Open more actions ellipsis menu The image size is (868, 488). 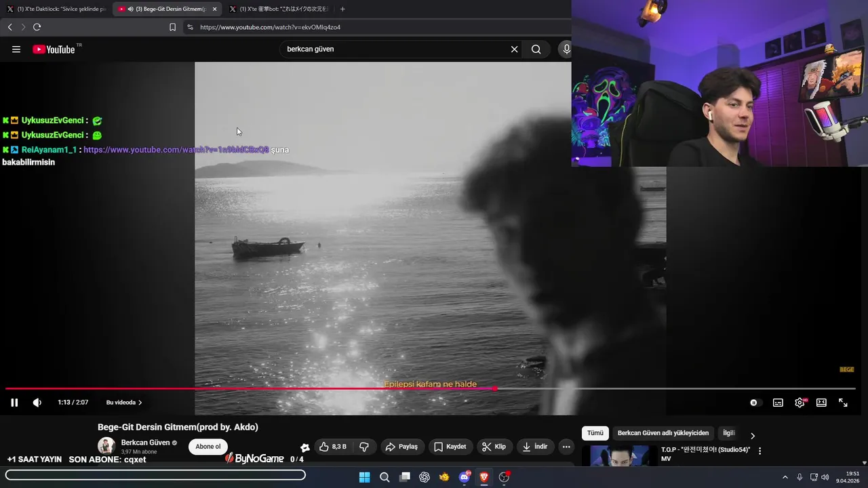click(566, 447)
